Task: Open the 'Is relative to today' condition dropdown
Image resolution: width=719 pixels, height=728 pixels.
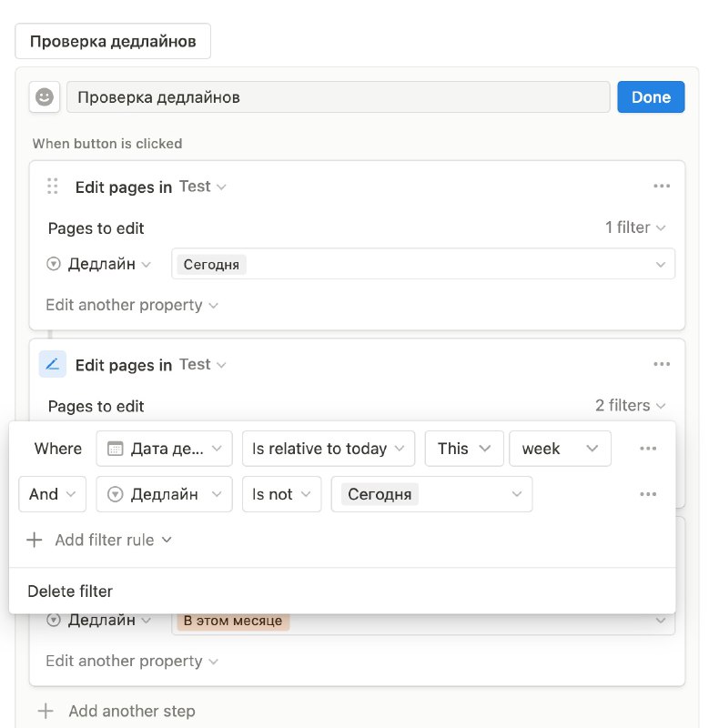Action: 329,449
